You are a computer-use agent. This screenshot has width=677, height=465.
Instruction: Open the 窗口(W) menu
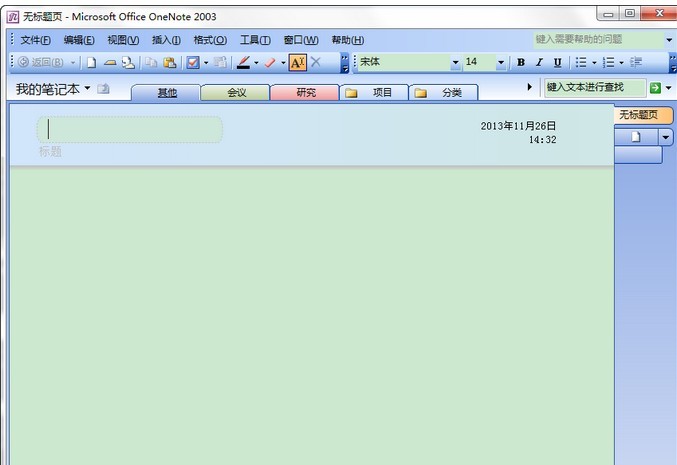tap(301, 40)
